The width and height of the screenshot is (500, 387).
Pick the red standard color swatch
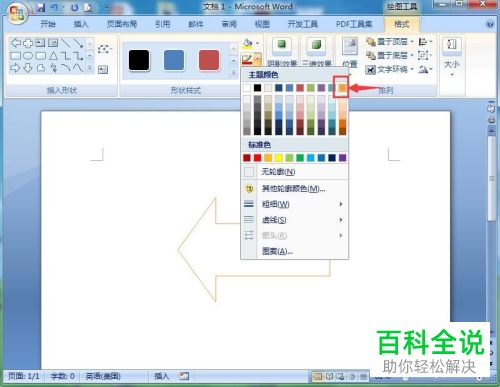tap(257, 158)
